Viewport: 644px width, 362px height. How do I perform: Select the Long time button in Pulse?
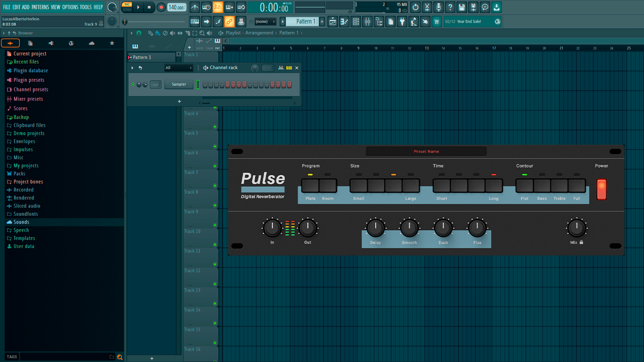[x=494, y=186]
